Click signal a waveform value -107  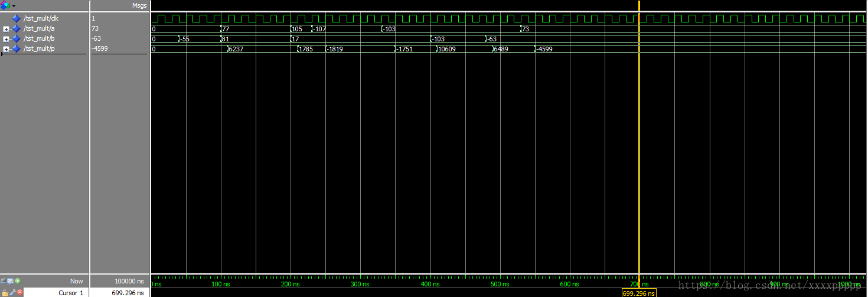319,28
